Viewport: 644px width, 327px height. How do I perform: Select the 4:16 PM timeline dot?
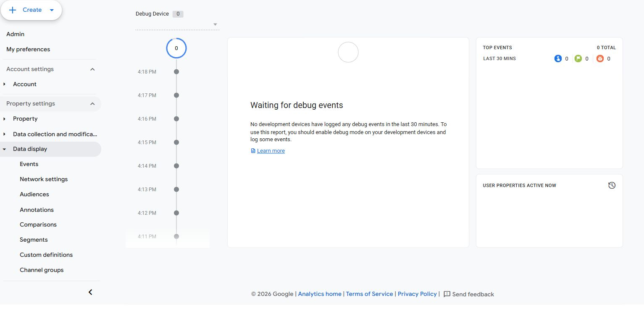click(x=176, y=119)
